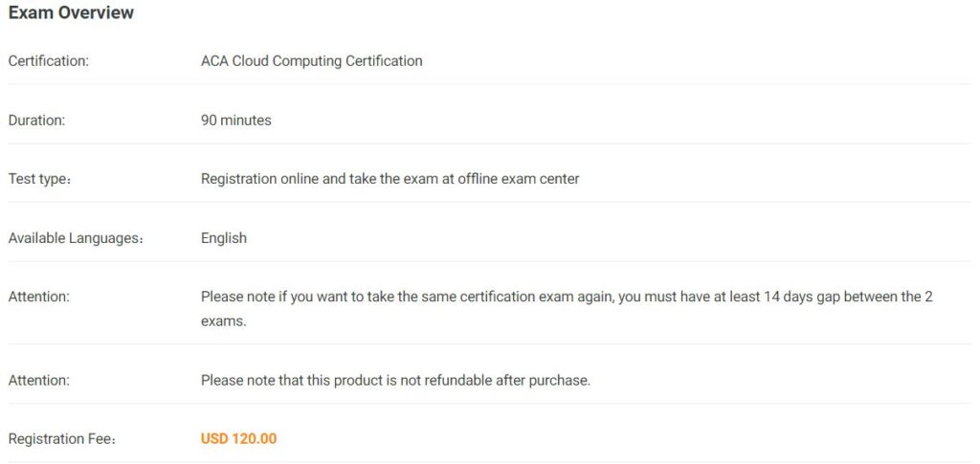Image resolution: width=980 pixels, height=464 pixels.
Task: Click the word certification in 14 days notice
Action: 497,297
